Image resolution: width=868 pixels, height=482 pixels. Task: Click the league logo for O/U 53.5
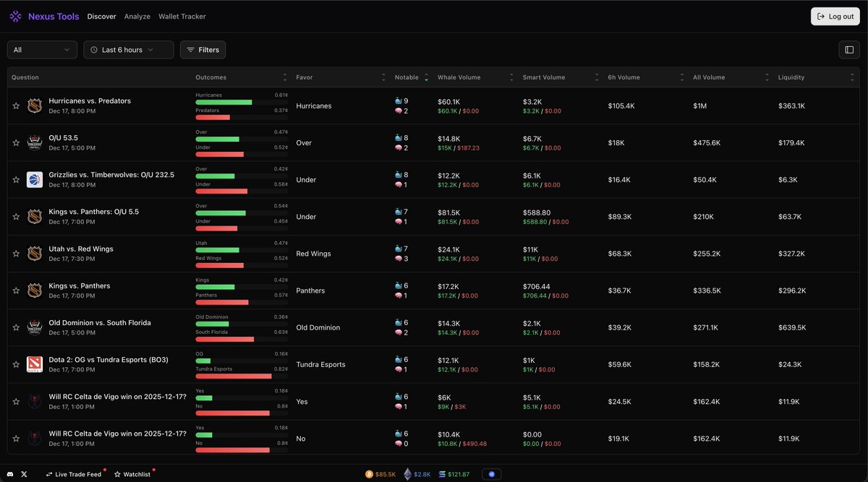35,142
